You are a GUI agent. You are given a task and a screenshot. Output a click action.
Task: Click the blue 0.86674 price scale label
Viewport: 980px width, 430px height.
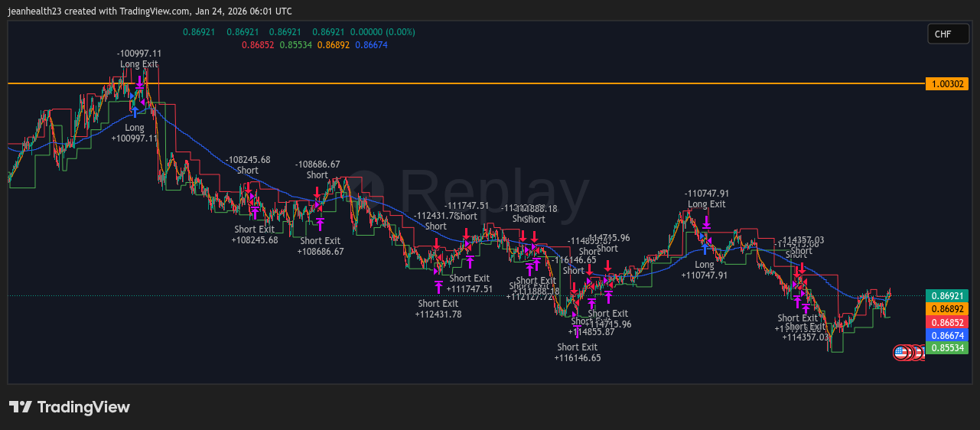[946, 335]
